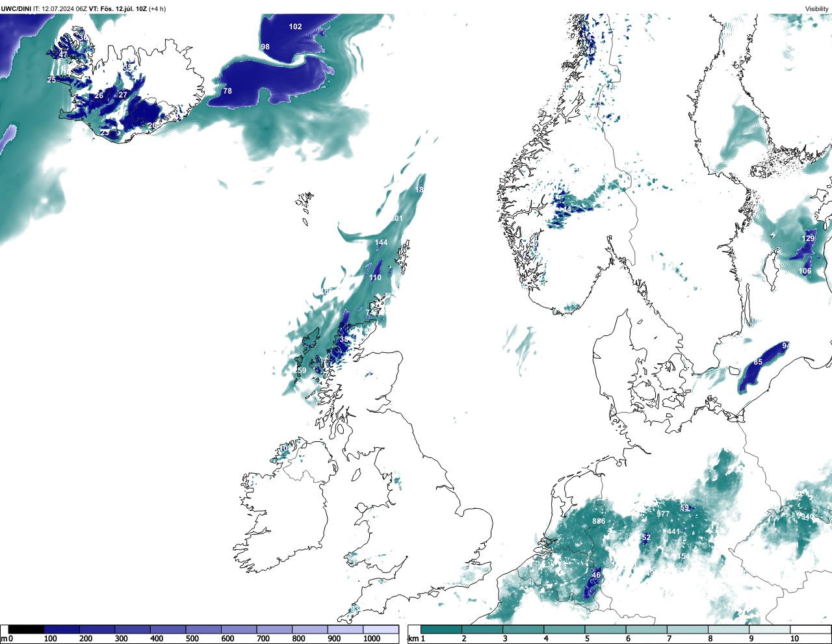Click the '(+4 h)' forecast offset text
This screenshot has height=644, width=832.
coord(157,8)
